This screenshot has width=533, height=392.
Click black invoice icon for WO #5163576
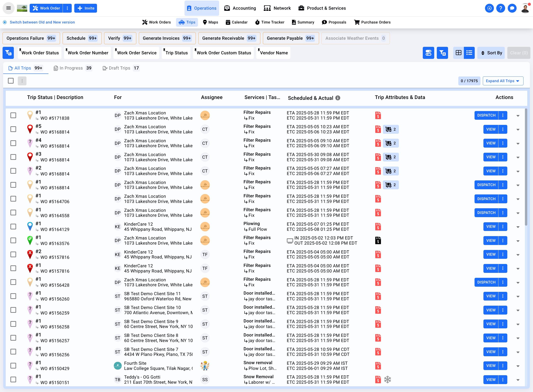click(x=378, y=240)
